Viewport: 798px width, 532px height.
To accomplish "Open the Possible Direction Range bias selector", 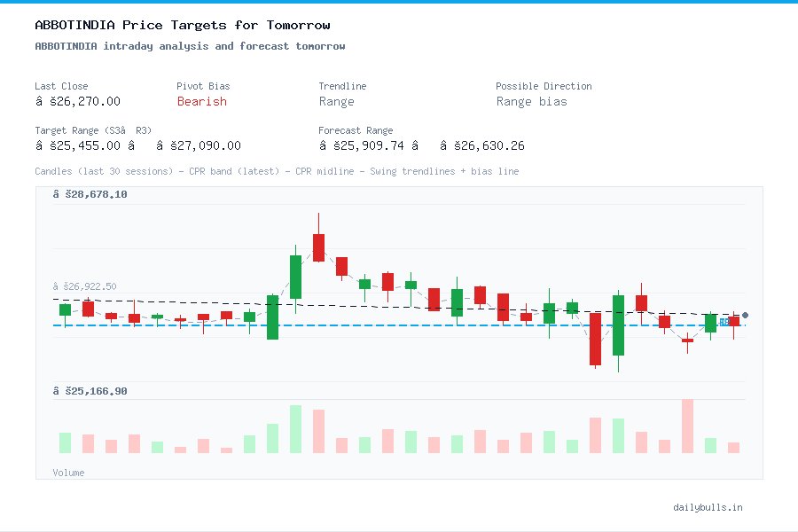I will click(532, 102).
